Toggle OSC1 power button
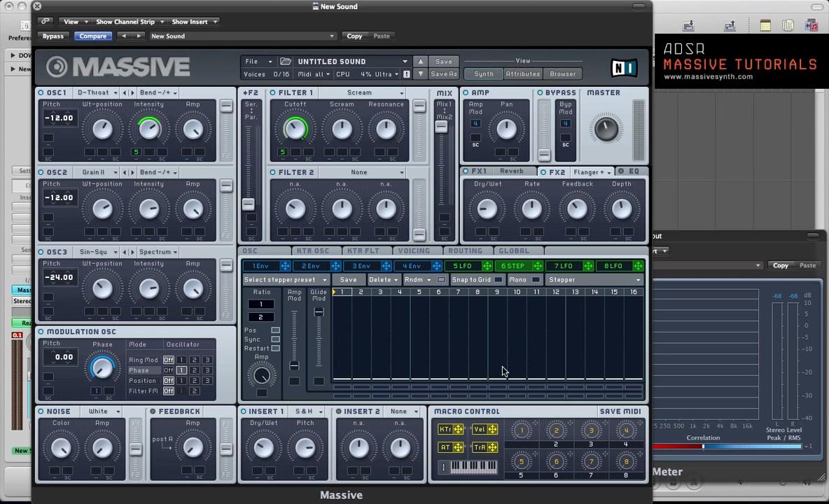This screenshot has width=829, height=504. pyautogui.click(x=41, y=92)
